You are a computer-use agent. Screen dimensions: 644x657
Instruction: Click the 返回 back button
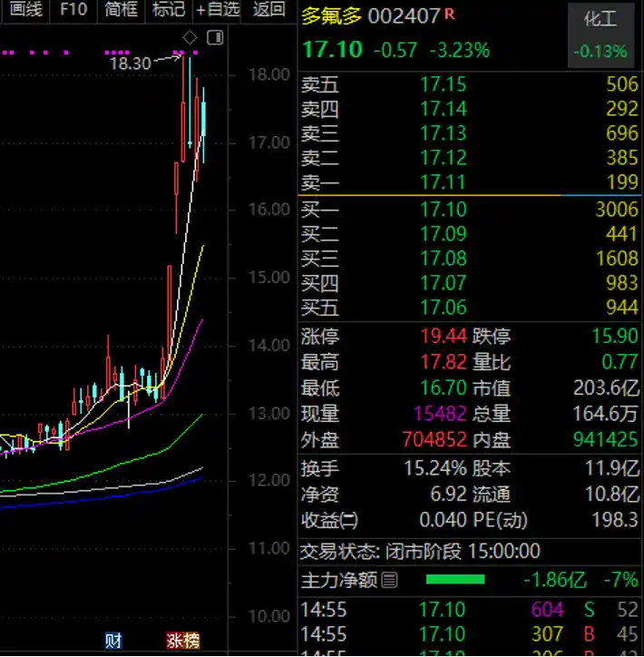click(268, 10)
